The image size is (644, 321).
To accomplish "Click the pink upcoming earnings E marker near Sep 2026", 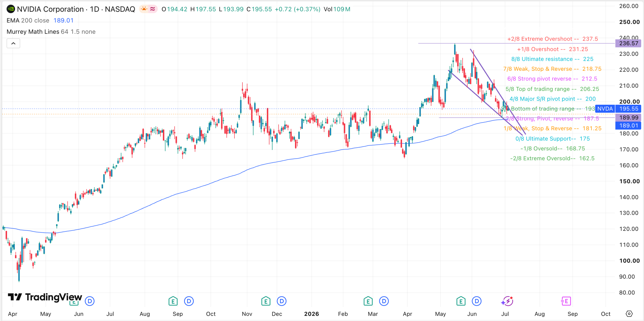I will point(566,301).
